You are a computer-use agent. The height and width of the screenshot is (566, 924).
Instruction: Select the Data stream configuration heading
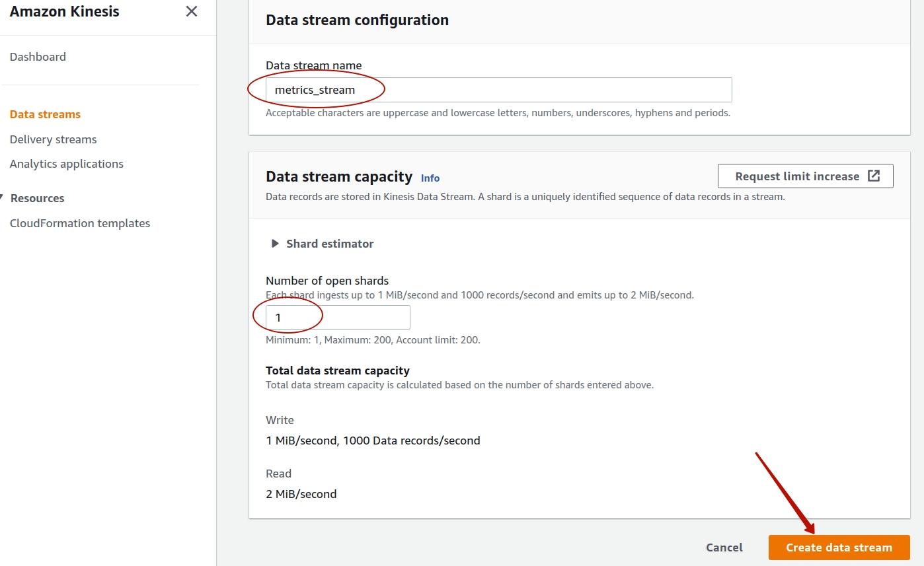coord(357,20)
